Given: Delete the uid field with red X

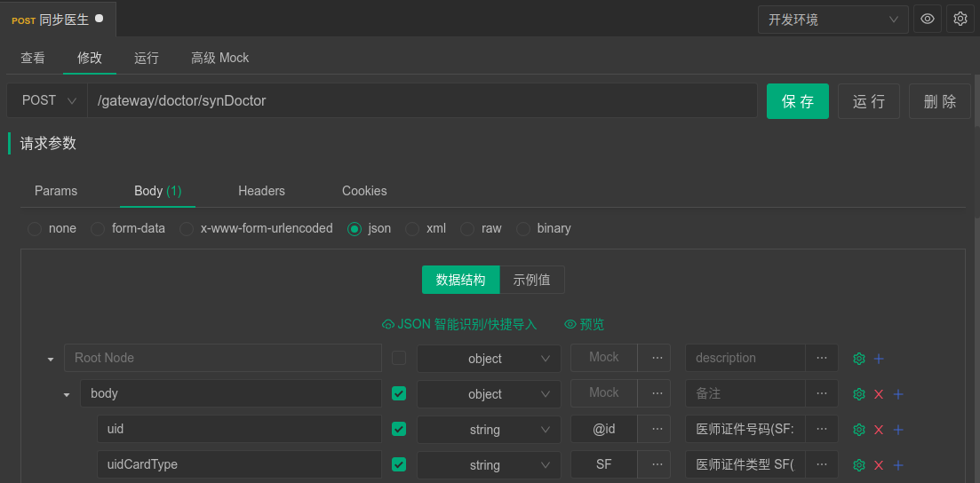Looking at the screenshot, I should [x=879, y=430].
